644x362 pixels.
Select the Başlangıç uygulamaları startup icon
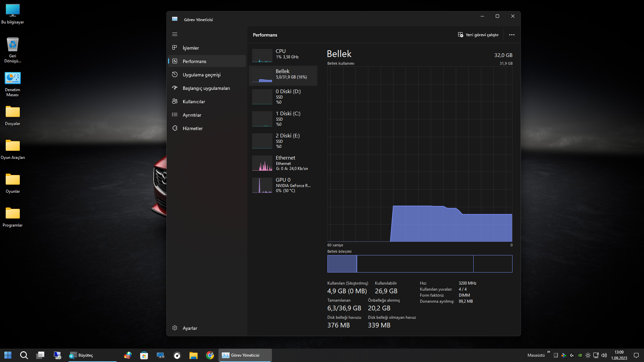point(175,88)
